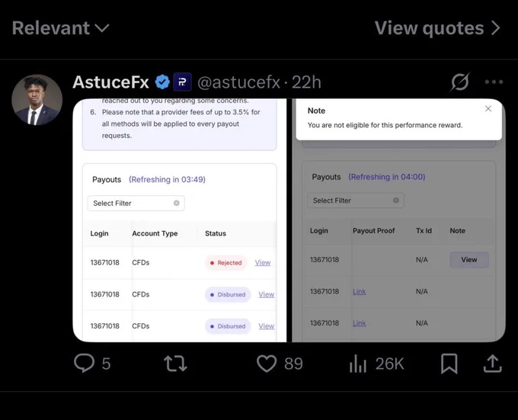Open the @astucefx handle
Viewport: 518px width, 420px height.
(239, 82)
